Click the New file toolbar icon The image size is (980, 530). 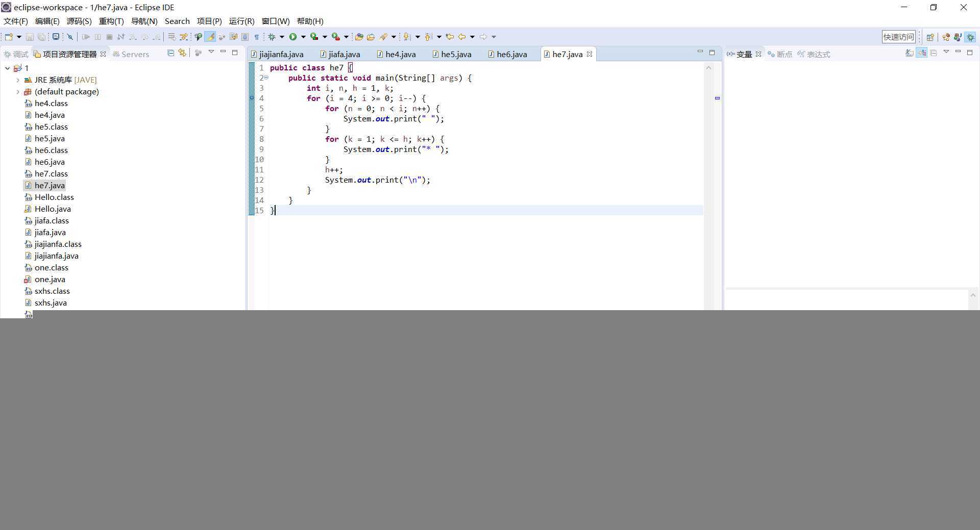[x=9, y=37]
